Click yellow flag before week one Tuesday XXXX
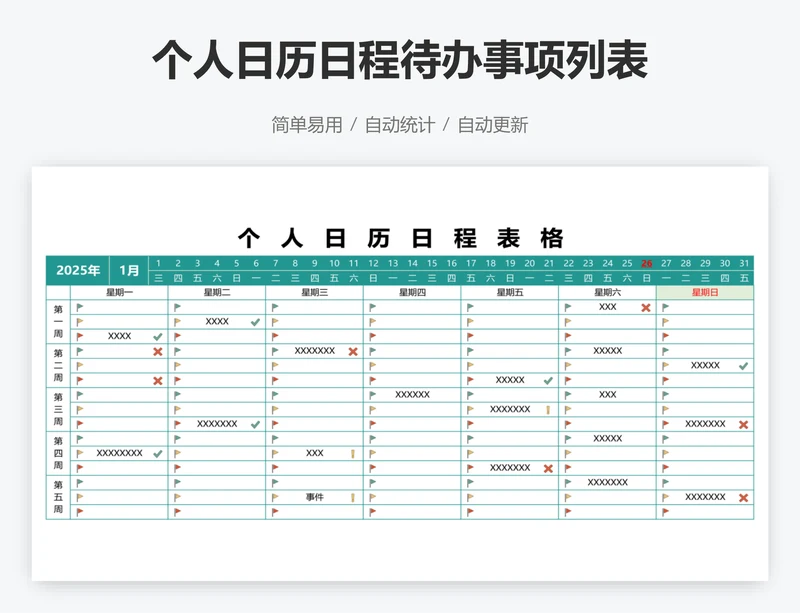This screenshot has width=800, height=613. (177, 322)
